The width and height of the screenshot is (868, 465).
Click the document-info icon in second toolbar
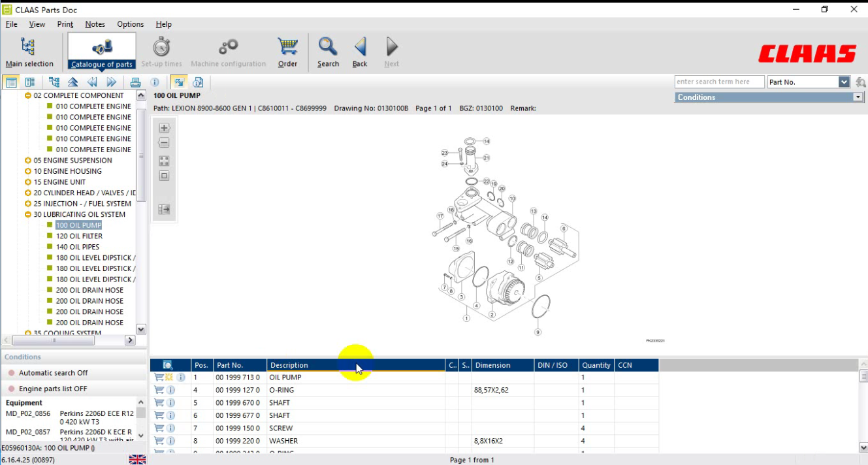pyautogui.click(x=199, y=82)
